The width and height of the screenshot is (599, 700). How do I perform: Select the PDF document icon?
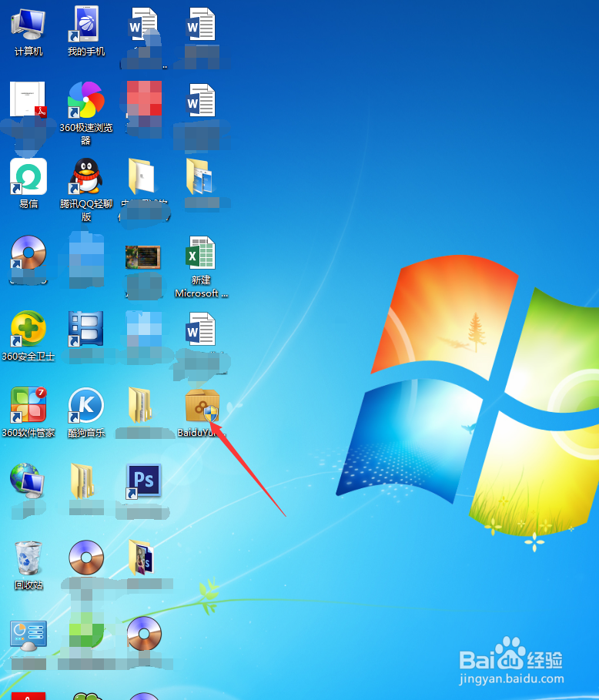28,99
